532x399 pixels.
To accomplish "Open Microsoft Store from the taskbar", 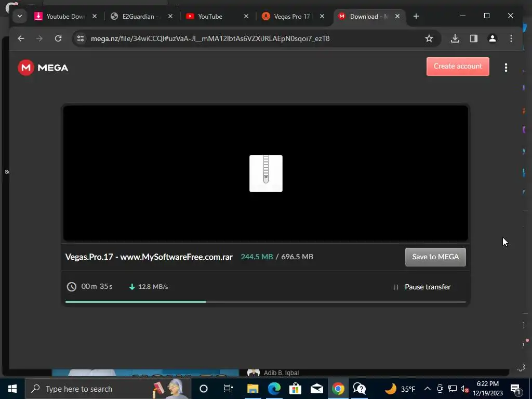I will pos(296,389).
